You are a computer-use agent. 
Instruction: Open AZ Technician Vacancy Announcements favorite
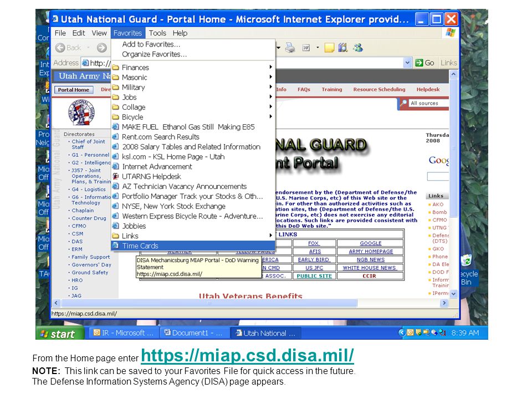click(x=193, y=186)
